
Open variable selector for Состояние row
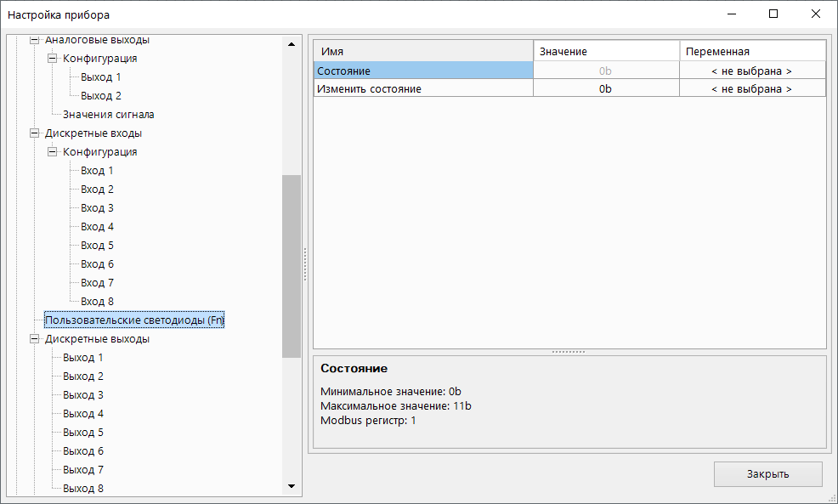[x=751, y=71]
